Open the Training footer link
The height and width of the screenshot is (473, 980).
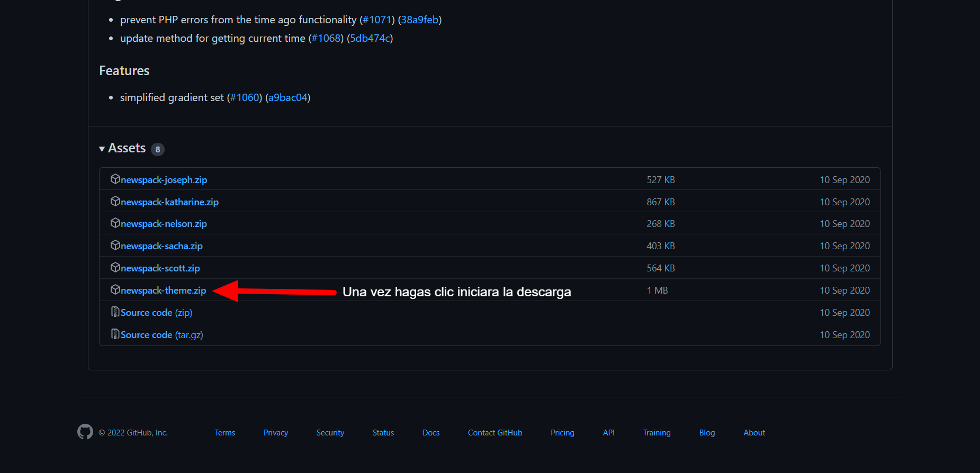click(x=657, y=433)
